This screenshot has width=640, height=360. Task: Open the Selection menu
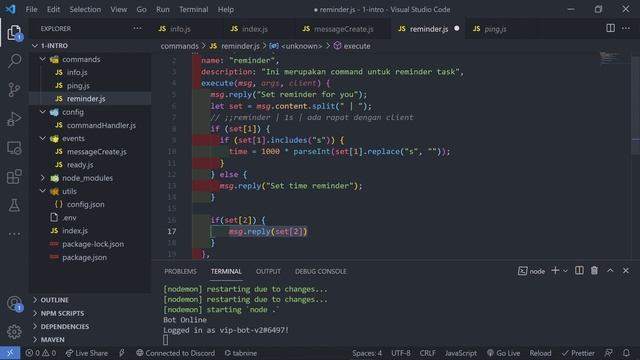[85, 9]
